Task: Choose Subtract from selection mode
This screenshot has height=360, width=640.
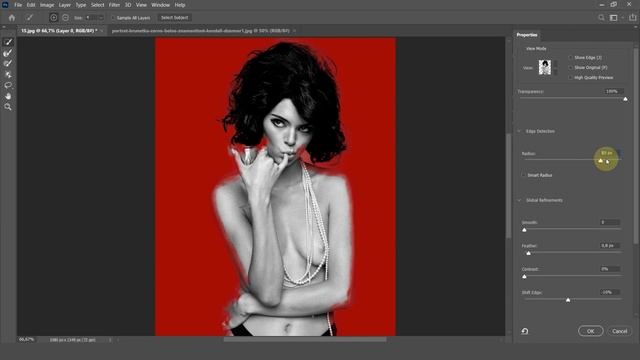Action: coord(65,18)
